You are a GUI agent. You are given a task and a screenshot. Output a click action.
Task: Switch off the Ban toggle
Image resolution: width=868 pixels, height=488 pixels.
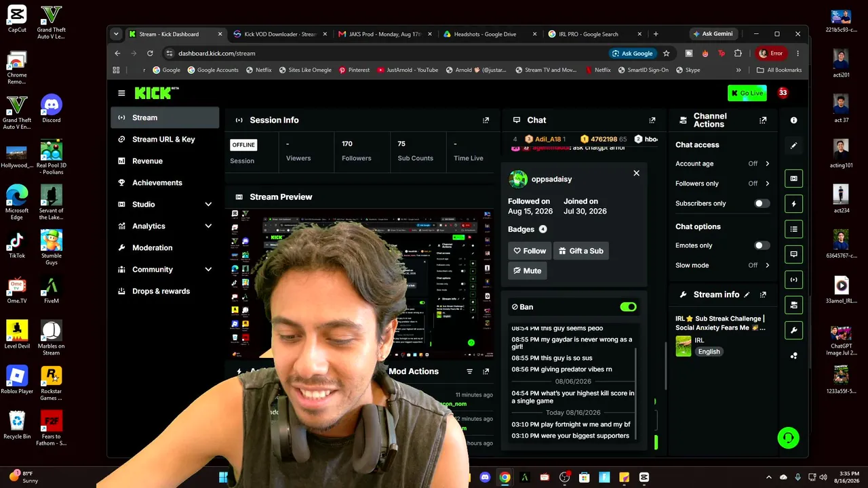click(x=628, y=307)
